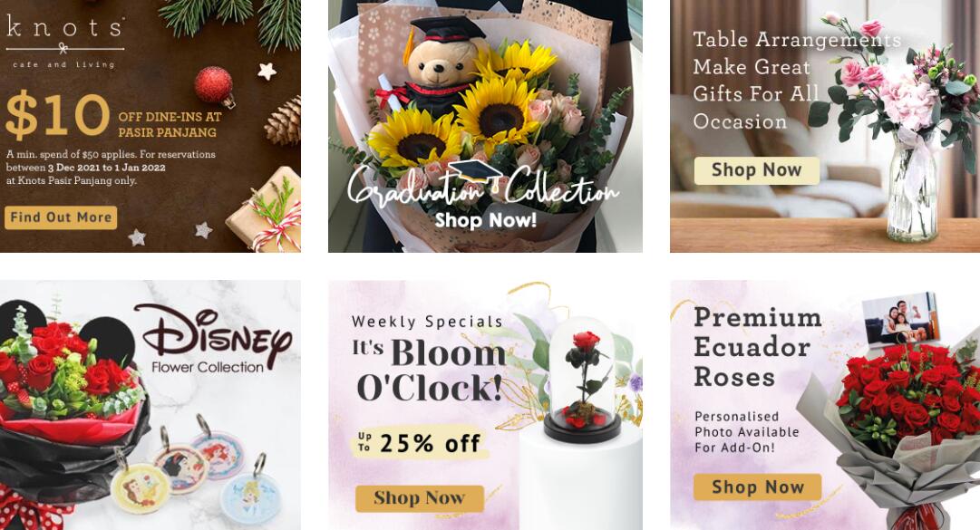
Task: Click the Disney Flower Collection logo
Action: [x=212, y=338]
